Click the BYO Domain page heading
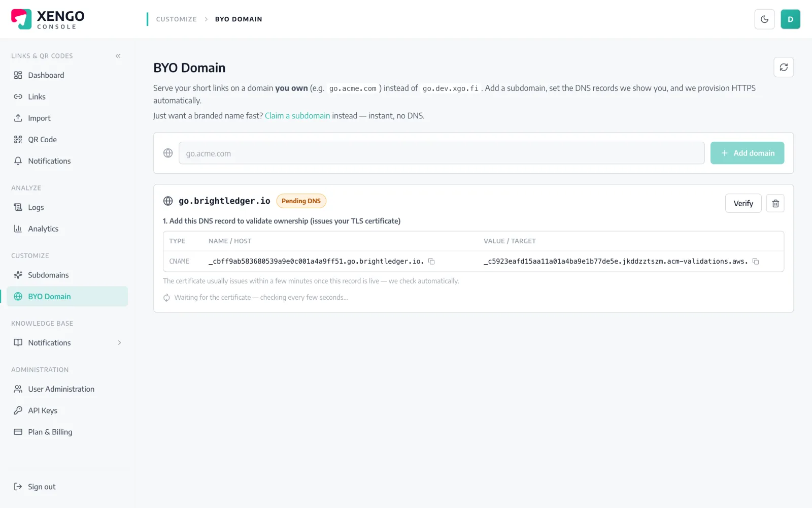This screenshot has height=508, width=812. coord(189,68)
